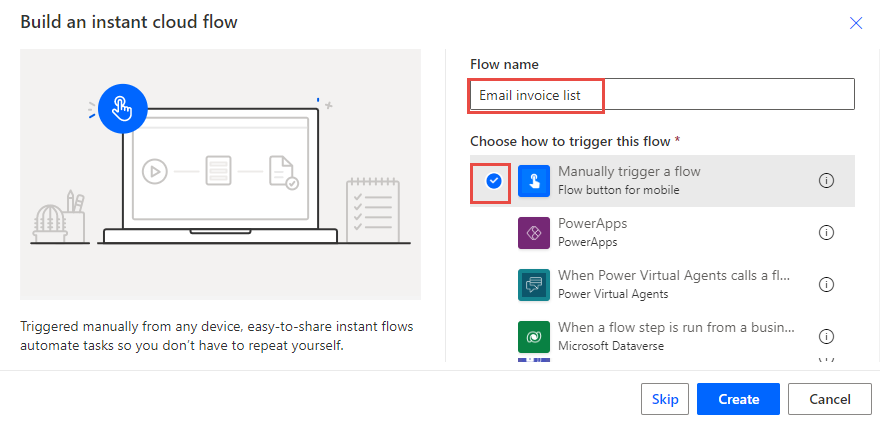Select the green Microsoft Dataverse icon
The image size is (880, 425).
(534, 336)
